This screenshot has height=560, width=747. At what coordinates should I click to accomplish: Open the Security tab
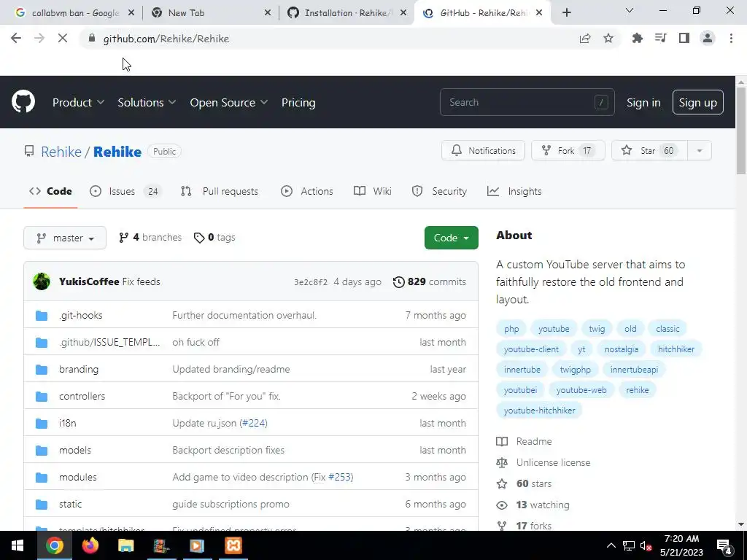pos(439,191)
